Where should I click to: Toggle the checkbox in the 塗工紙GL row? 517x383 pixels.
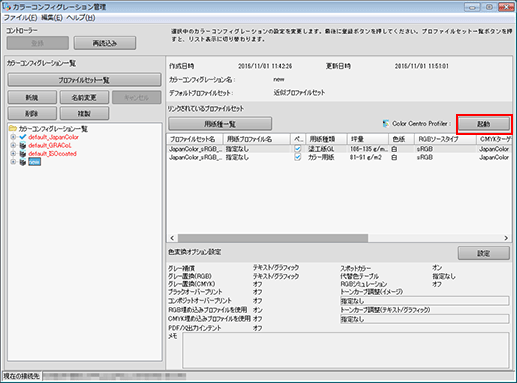point(298,149)
